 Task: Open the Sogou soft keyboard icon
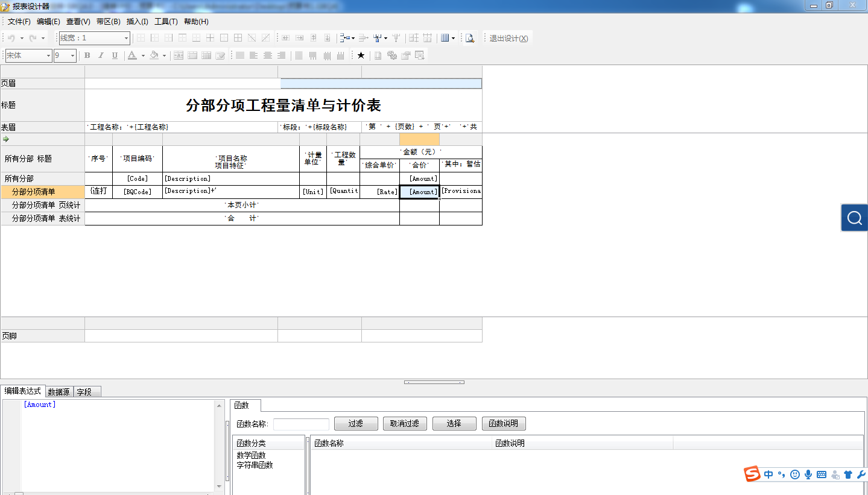tap(822, 475)
